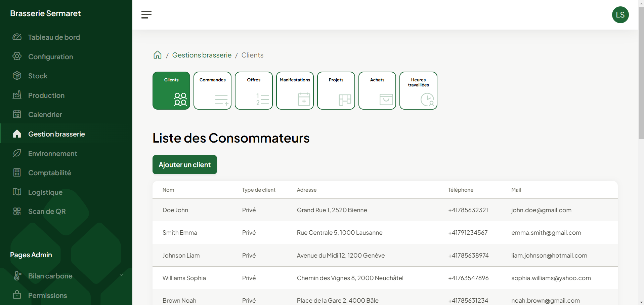
Task: Open the Tableau de bord page
Action: [x=54, y=37]
